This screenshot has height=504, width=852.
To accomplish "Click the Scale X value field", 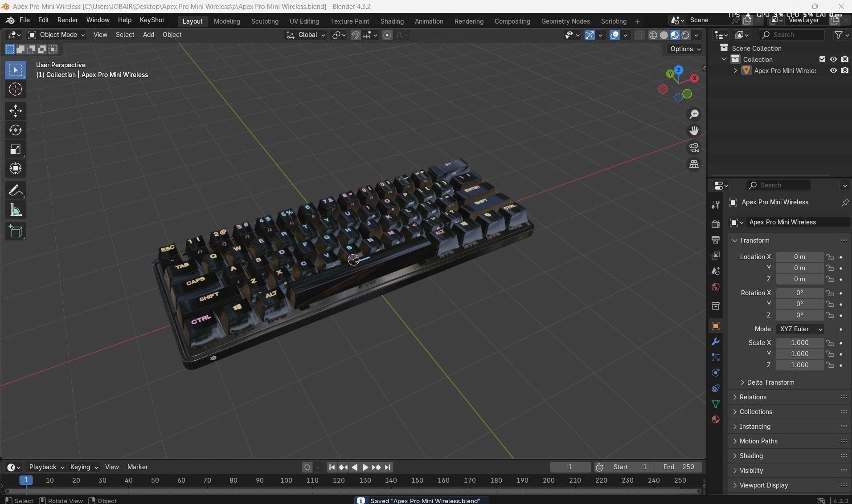I will coord(800,343).
